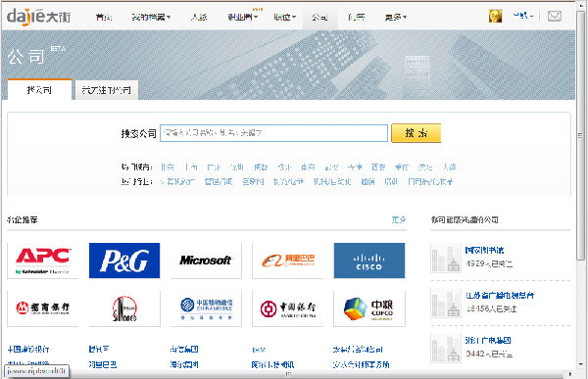Click the Dajie 大街 logo
Viewport: 588px width, 379px height.
pos(38,17)
